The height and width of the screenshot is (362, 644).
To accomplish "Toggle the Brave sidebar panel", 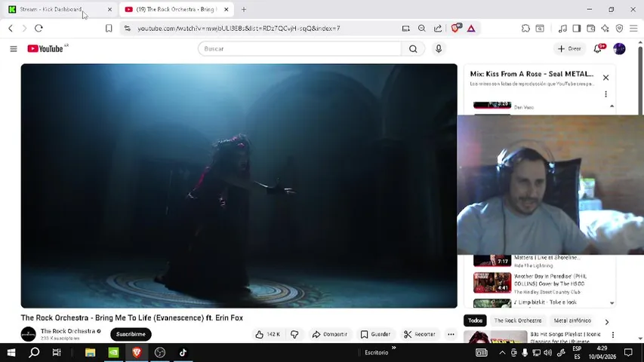I will point(577,29).
